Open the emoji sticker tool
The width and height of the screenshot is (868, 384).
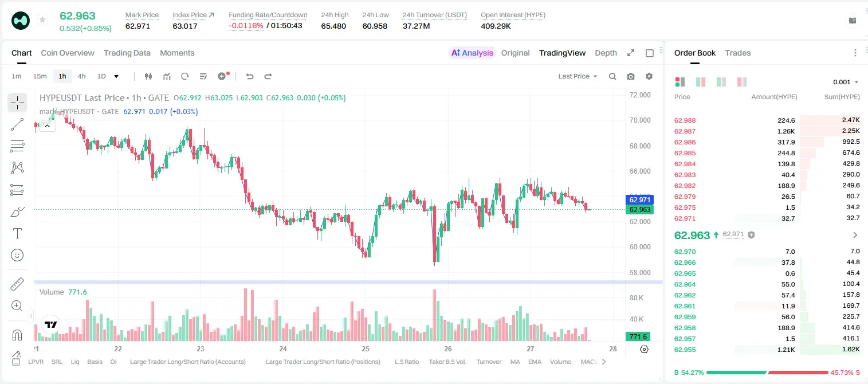click(17, 255)
